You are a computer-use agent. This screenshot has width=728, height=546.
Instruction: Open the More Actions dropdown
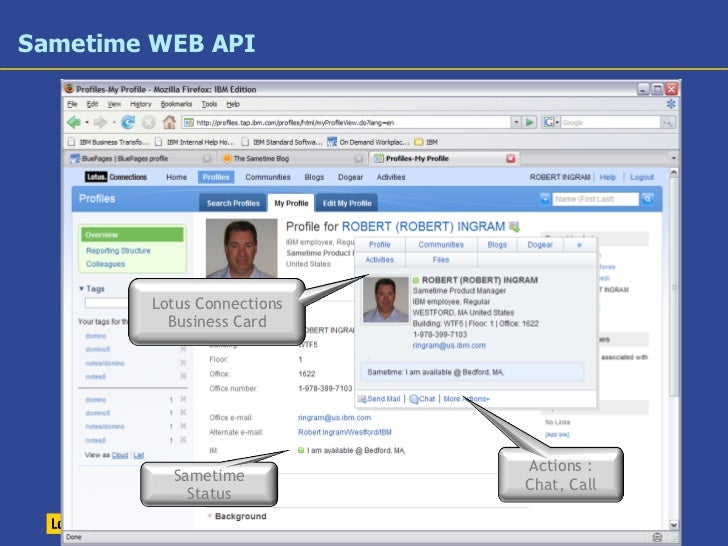coord(466,399)
